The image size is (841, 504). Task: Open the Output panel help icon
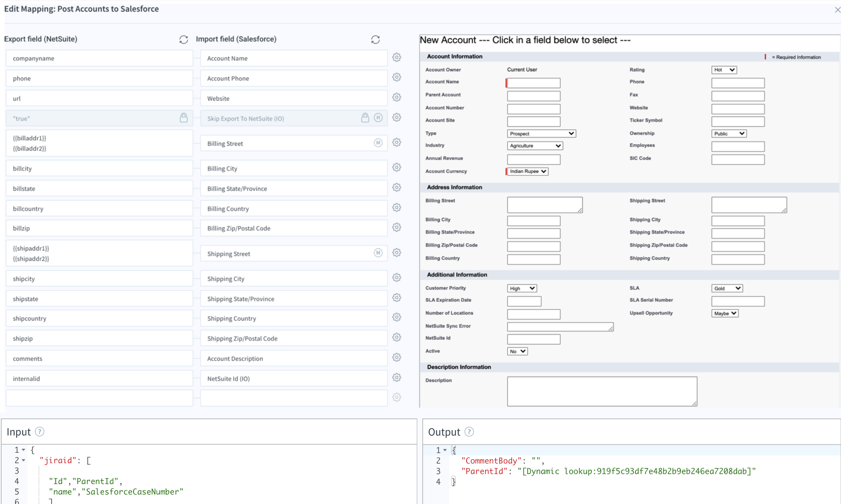pyautogui.click(x=469, y=432)
